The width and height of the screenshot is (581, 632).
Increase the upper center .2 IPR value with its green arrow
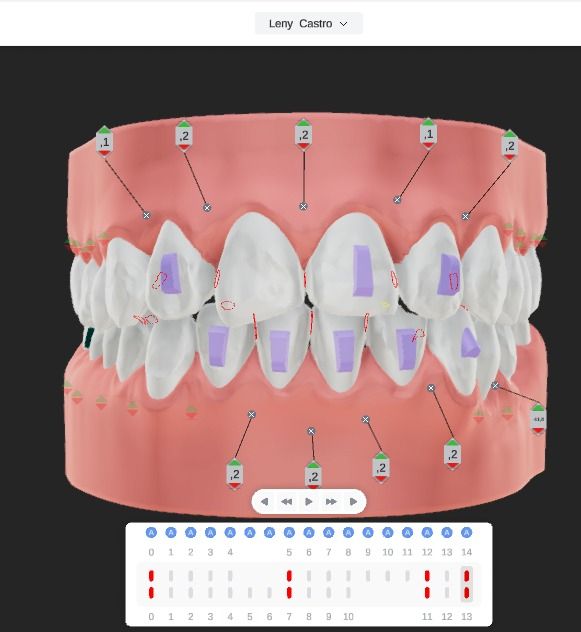click(304, 123)
